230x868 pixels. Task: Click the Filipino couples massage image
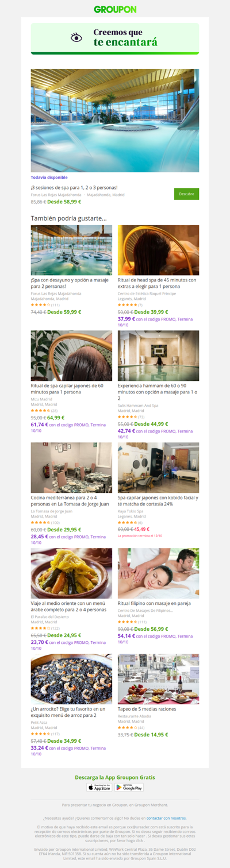tap(159, 573)
